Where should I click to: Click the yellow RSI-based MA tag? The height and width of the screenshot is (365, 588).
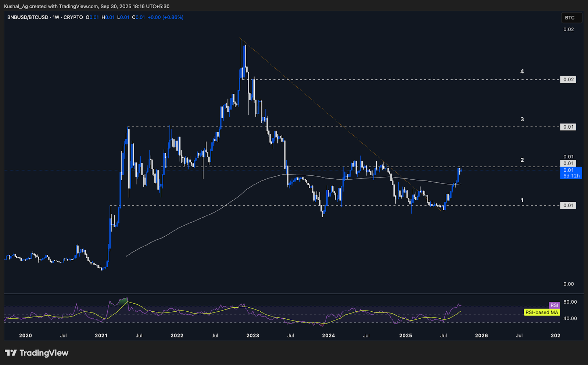pos(542,312)
